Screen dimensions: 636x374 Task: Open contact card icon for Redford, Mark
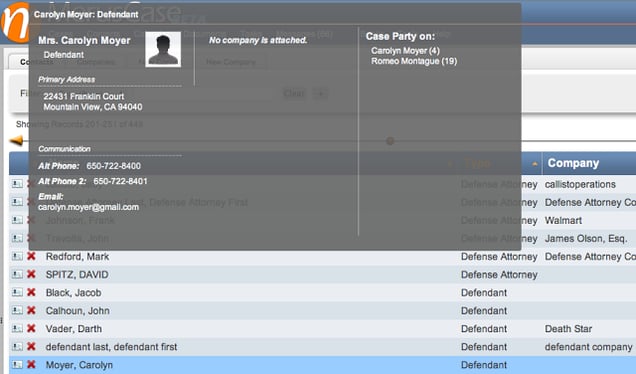point(17,256)
